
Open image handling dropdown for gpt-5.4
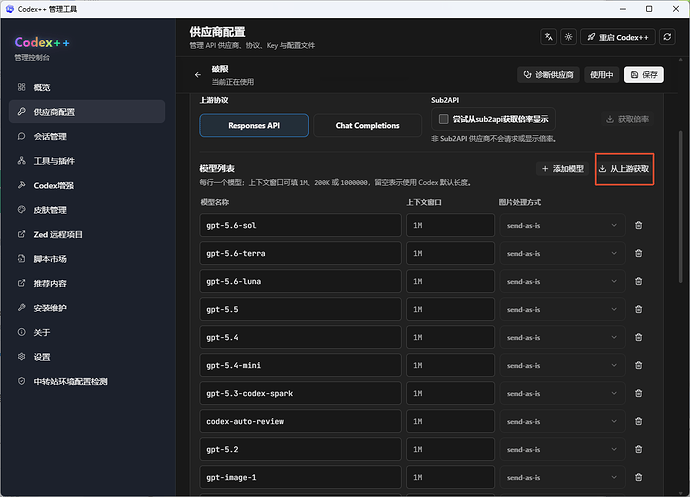[562, 338]
